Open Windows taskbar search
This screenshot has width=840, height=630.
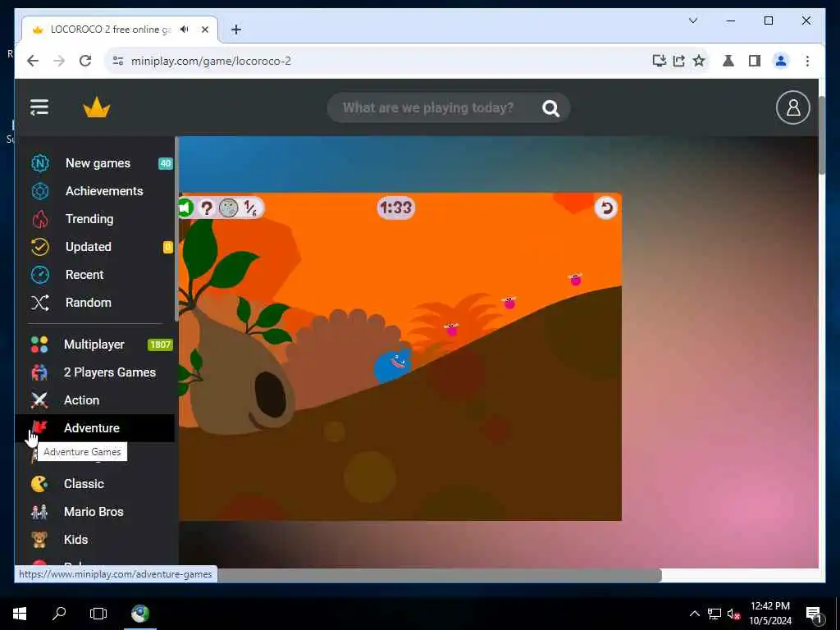[x=59, y=614]
